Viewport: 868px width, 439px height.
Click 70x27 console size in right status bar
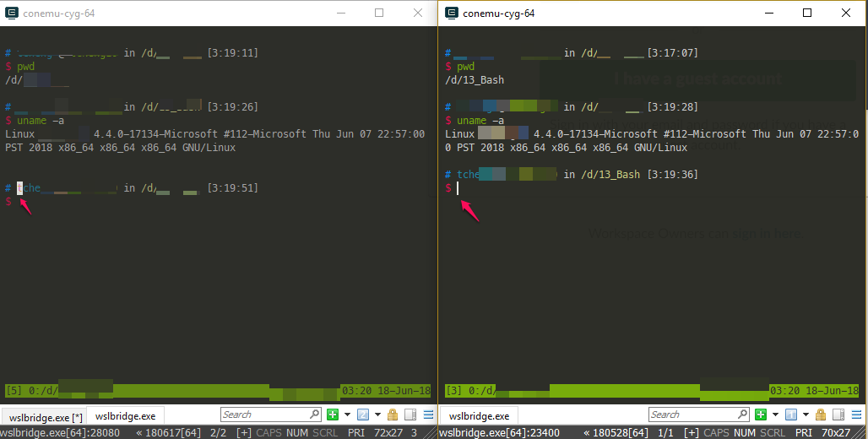[835, 433]
